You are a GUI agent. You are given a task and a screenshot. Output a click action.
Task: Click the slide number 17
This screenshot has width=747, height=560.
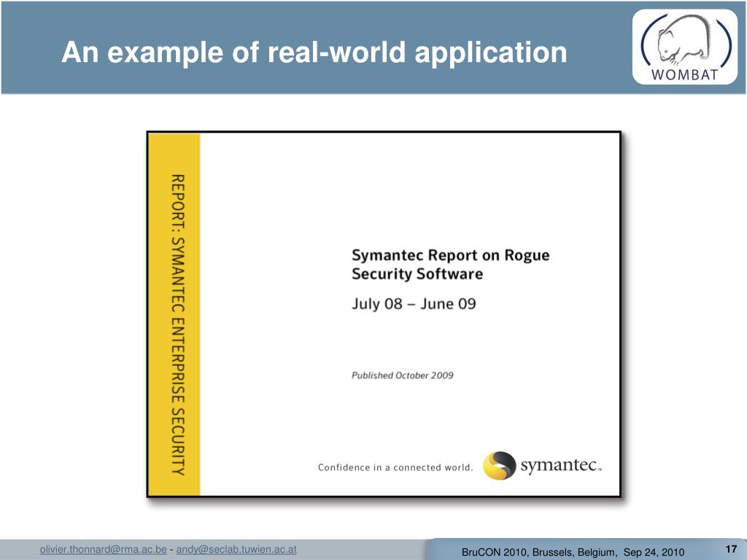[731, 548]
